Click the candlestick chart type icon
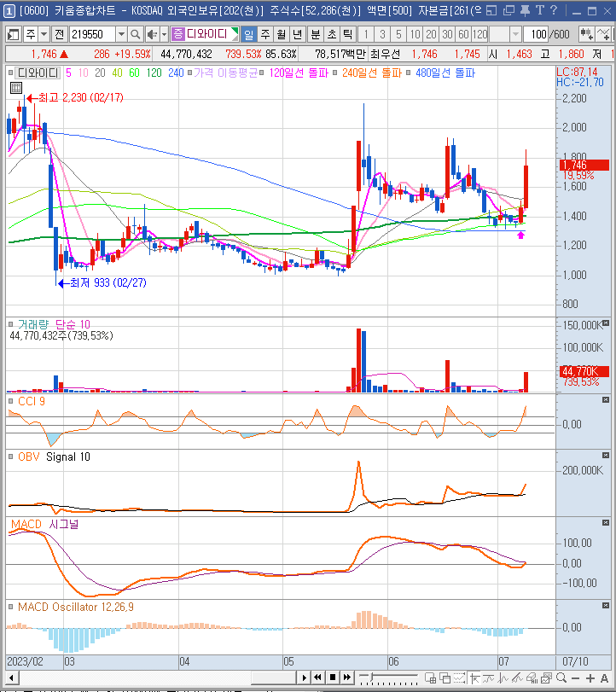This screenshot has width=616, height=692. click(x=586, y=34)
